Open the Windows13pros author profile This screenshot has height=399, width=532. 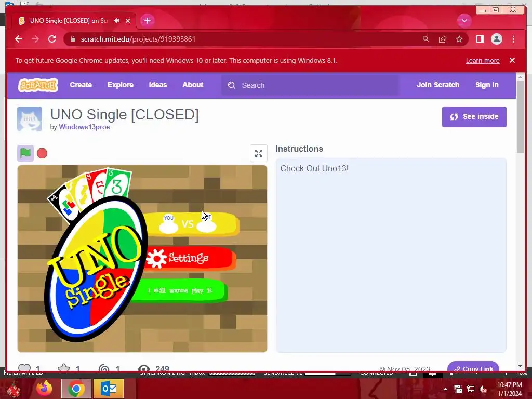(84, 127)
